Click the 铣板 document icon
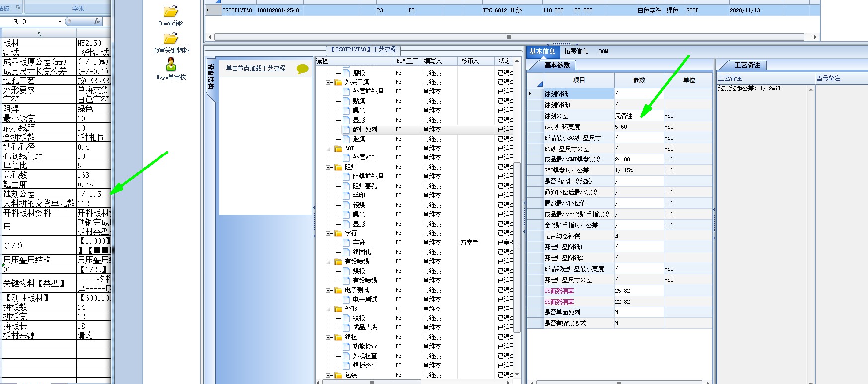 click(x=347, y=318)
